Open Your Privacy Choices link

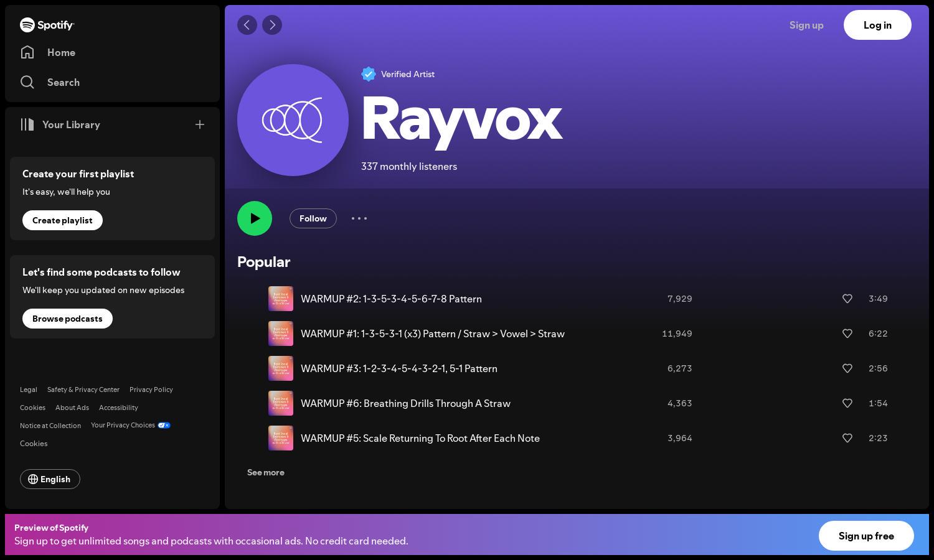[x=131, y=425]
